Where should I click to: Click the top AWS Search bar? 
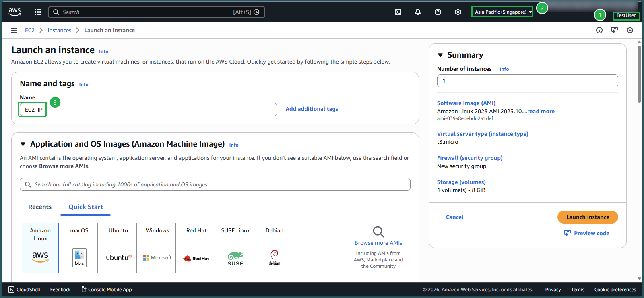156,12
